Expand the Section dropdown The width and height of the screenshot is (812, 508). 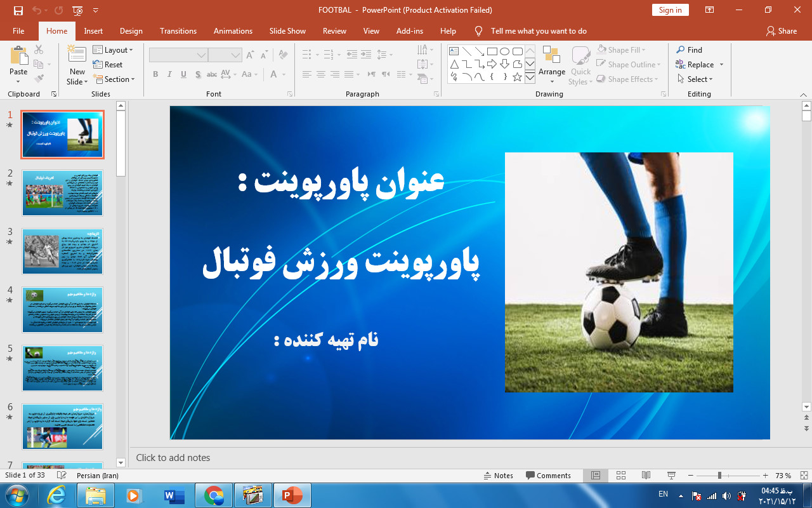pyautogui.click(x=115, y=79)
